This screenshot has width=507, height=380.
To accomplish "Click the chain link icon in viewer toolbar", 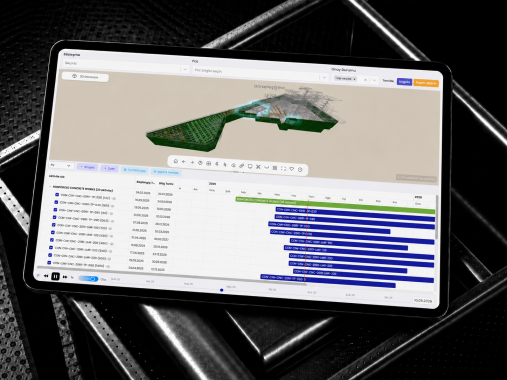I will (x=242, y=166).
